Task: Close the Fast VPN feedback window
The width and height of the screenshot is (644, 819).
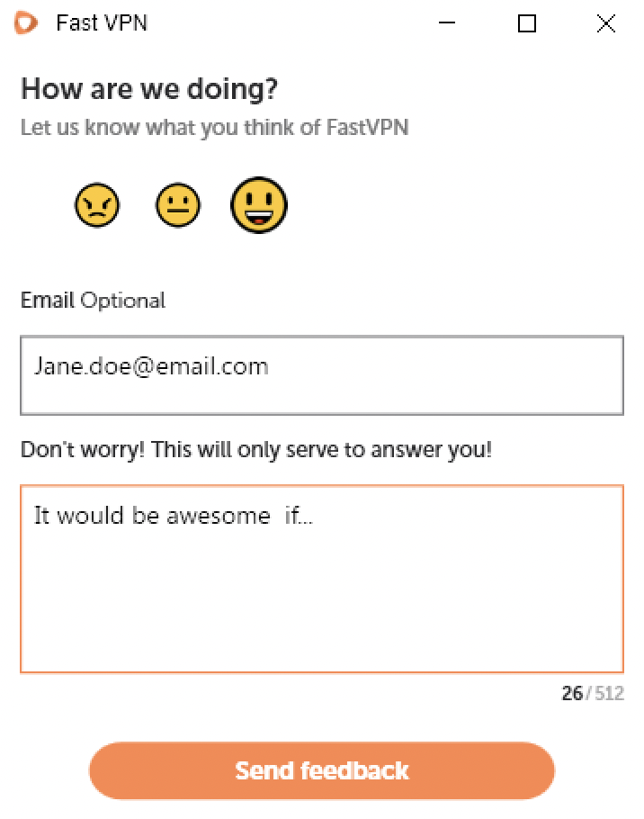Action: pyautogui.click(x=606, y=23)
